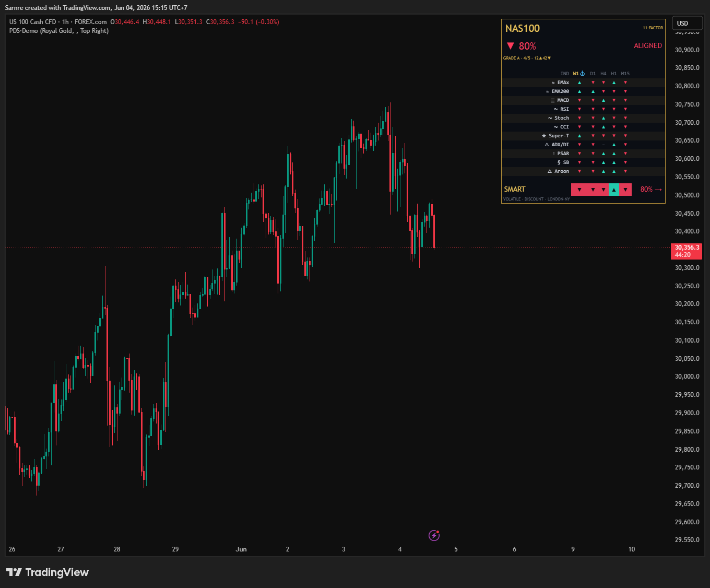Image resolution: width=710 pixels, height=588 pixels.
Task: Click the TradingView logo
Action: click(x=48, y=572)
